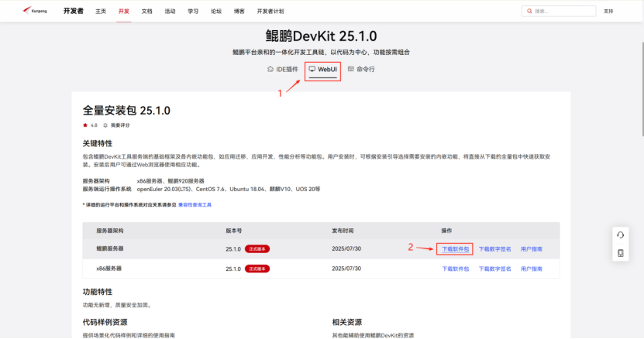
Task: Click the 鲲鹏服务器 table cell
Action: click(110, 248)
